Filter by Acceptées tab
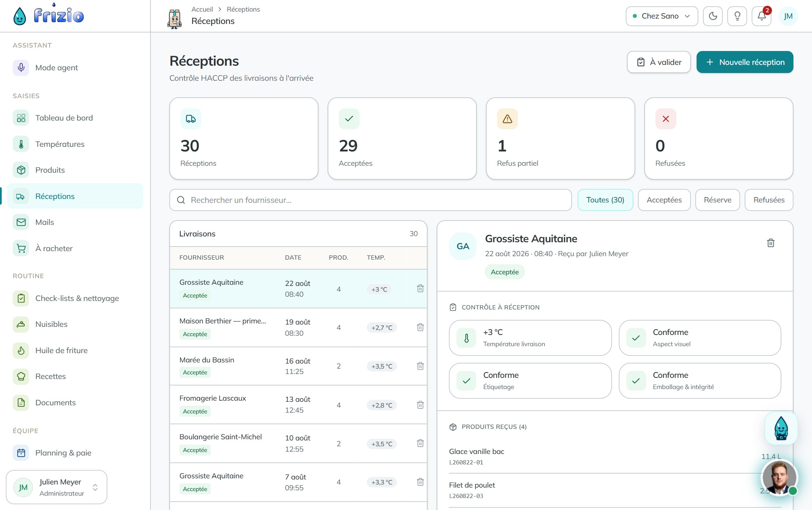 [x=664, y=200]
